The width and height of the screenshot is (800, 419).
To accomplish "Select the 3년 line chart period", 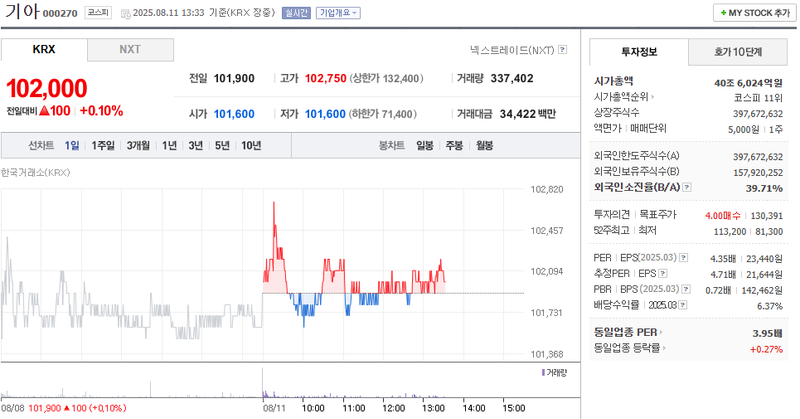I will click(196, 145).
